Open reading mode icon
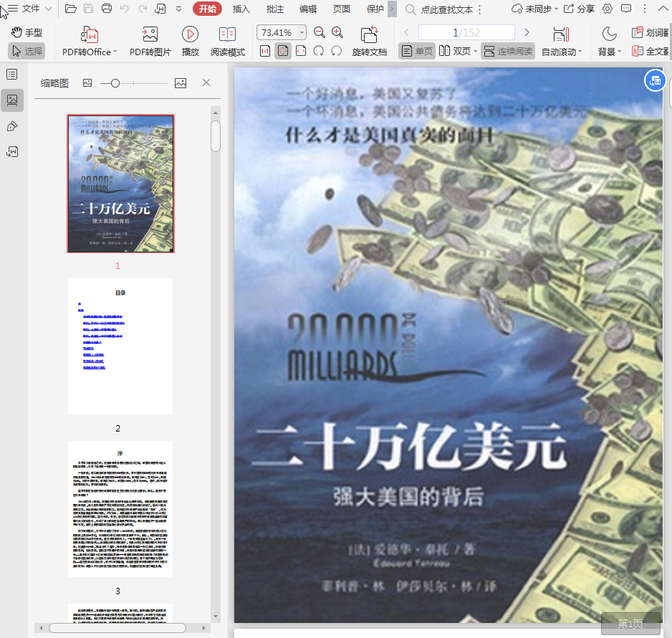The width and height of the screenshot is (672, 638). [x=228, y=34]
